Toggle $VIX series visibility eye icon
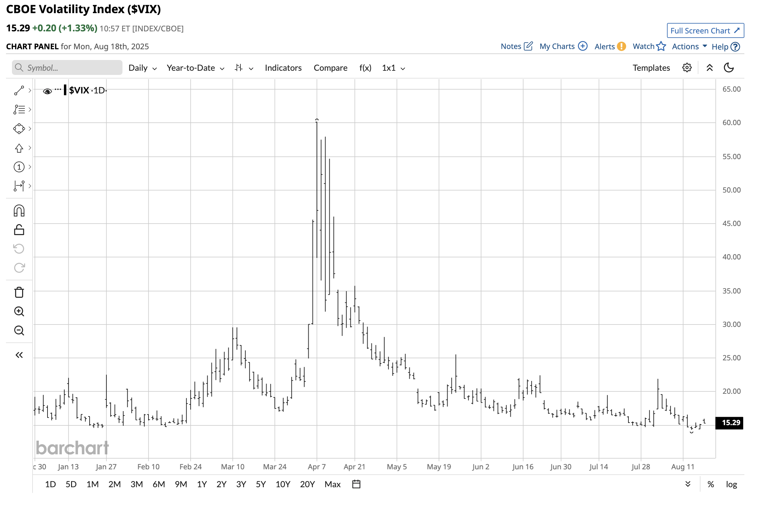The image size is (782, 532). 47,91
